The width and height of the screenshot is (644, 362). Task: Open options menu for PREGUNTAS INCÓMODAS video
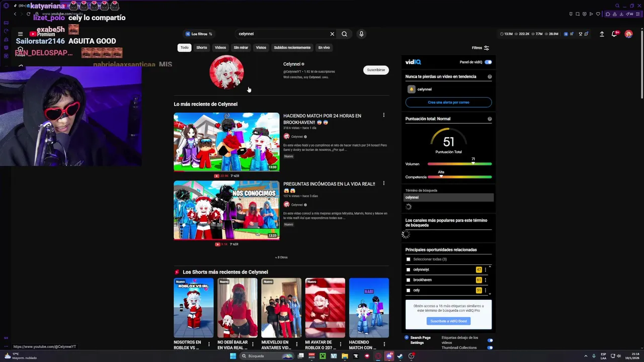[x=383, y=184]
